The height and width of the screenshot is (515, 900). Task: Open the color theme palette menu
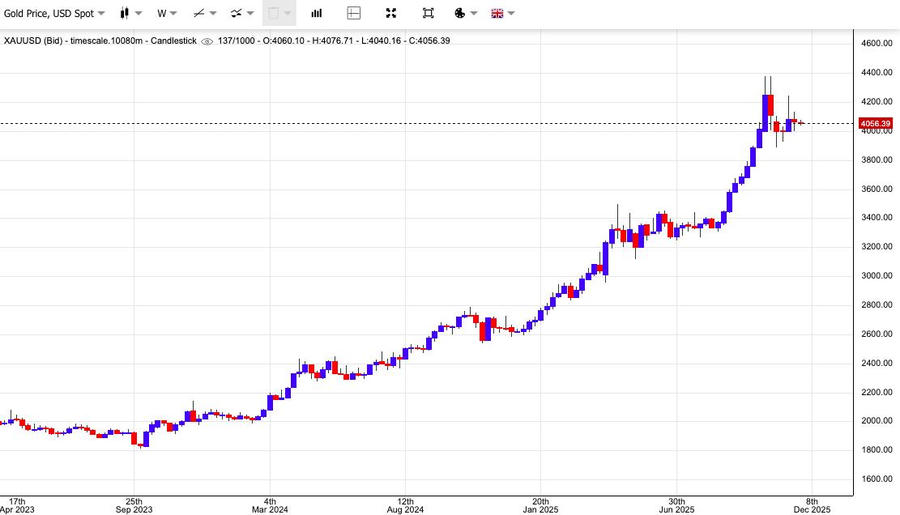pyautogui.click(x=460, y=14)
